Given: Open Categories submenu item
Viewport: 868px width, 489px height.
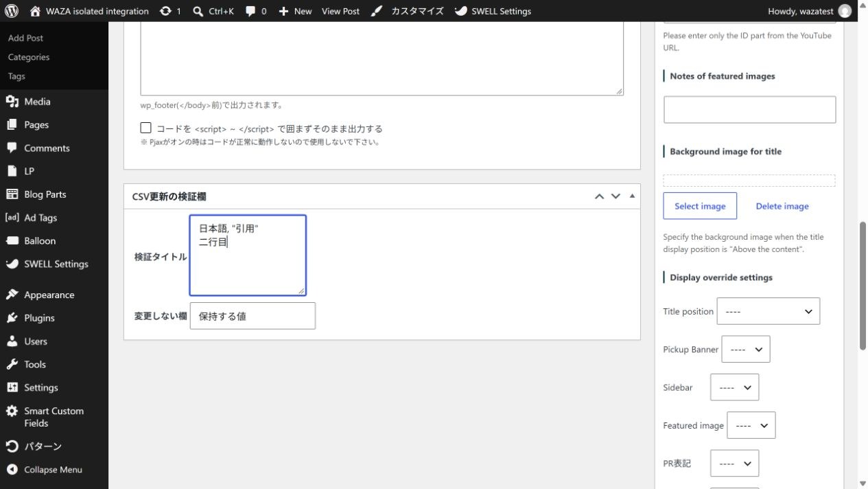Looking at the screenshot, I should [x=28, y=57].
